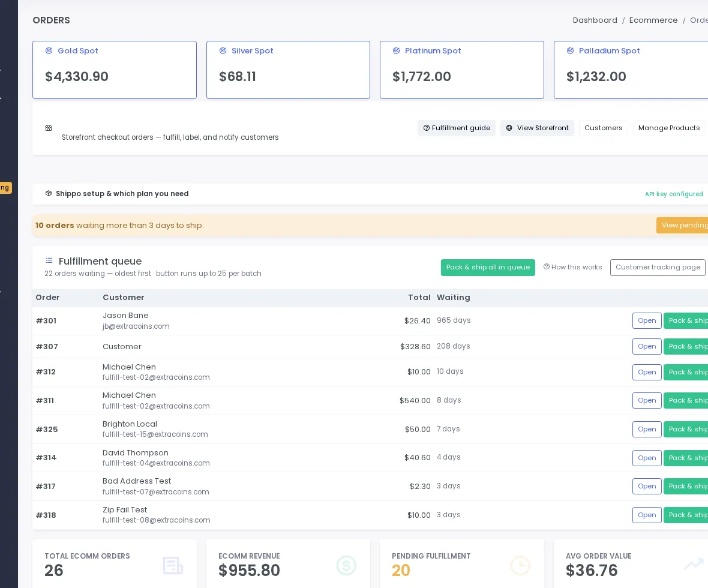Pack & ship order #314
This screenshot has height=588, width=708.
(x=686, y=458)
